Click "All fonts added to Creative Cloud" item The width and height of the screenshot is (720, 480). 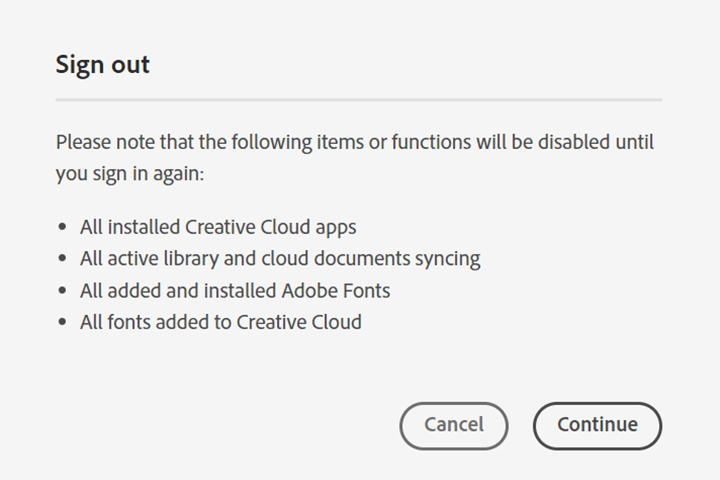click(x=221, y=322)
